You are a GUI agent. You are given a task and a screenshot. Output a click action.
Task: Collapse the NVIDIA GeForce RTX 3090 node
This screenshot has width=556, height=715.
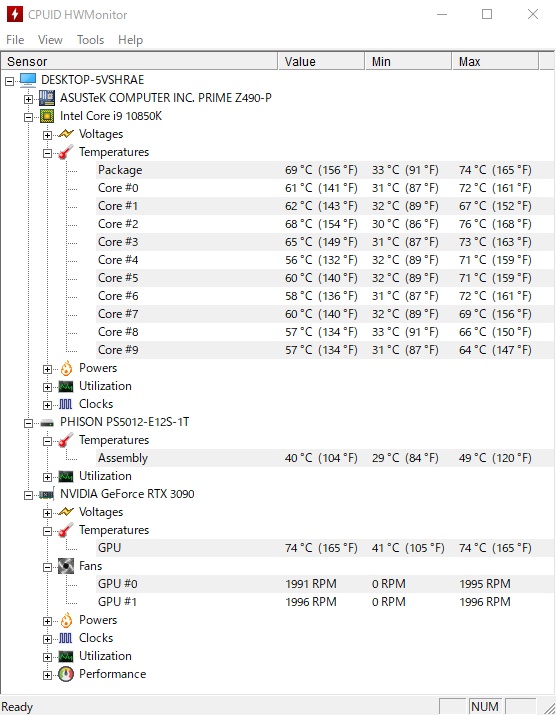[28, 495]
